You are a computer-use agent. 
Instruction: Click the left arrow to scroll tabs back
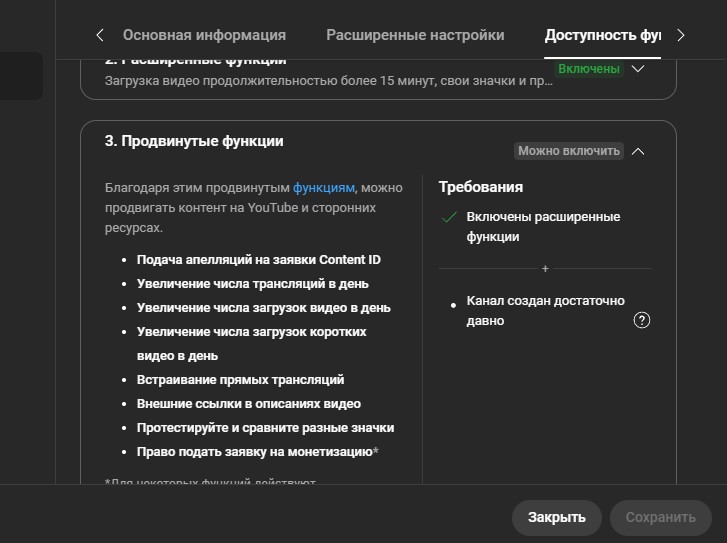(x=99, y=35)
